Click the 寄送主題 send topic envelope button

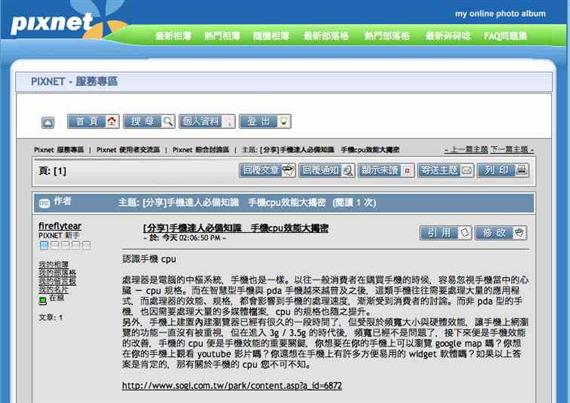446,170
